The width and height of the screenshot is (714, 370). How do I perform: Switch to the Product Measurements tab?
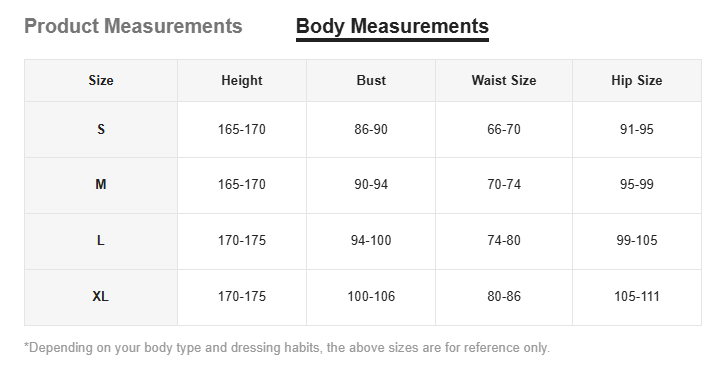[x=133, y=26]
